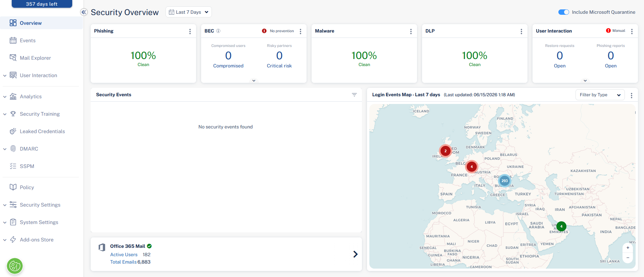Click the Analytics chart icon
This screenshot has width=644, height=277.
click(x=13, y=96)
